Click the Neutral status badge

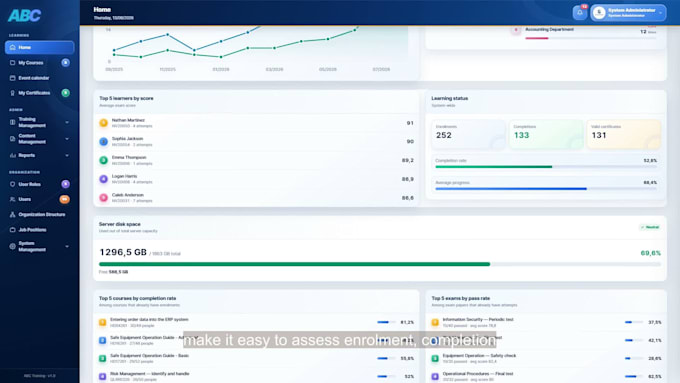(x=650, y=227)
